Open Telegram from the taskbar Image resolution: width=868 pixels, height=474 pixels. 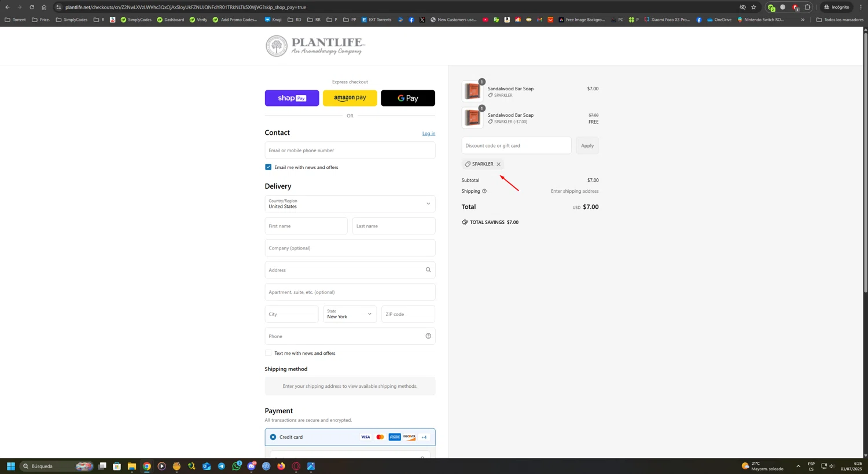pos(222,466)
